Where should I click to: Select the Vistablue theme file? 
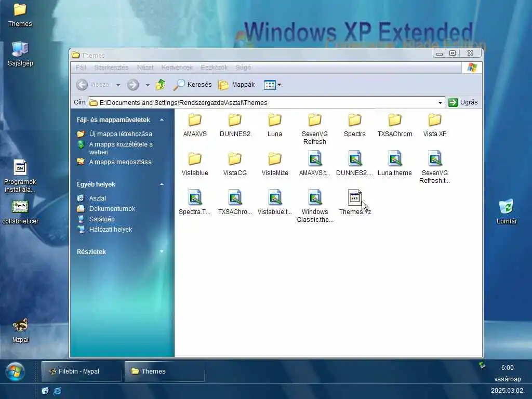point(274,203)
